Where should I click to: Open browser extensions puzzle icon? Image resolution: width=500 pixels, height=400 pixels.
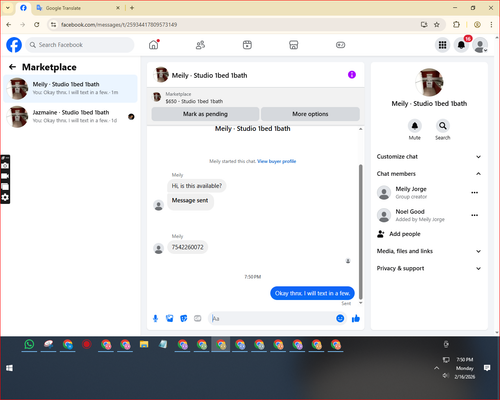point(456,24)
